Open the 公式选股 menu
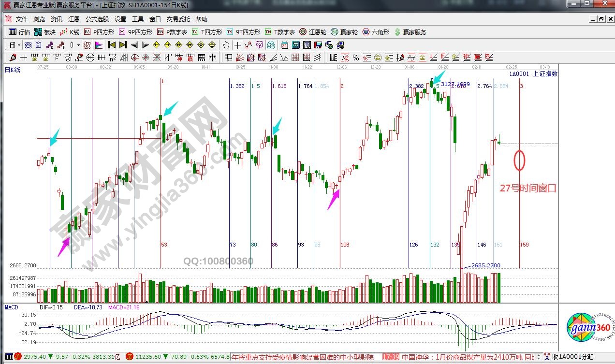This screenshot has height=364, width=615. (x=97, y=19)
